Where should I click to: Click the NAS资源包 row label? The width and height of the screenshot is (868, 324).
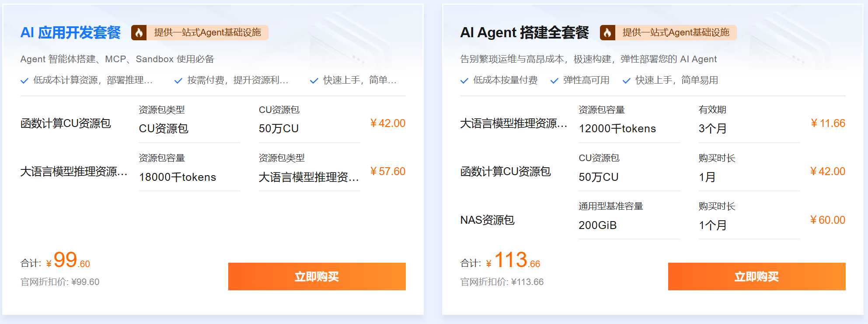[x=488, y=220]
